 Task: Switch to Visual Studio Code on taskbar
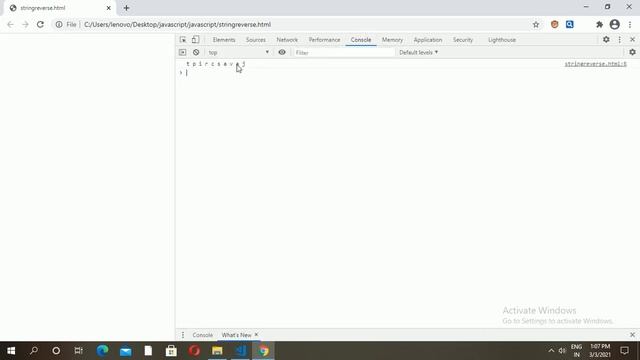240,351
